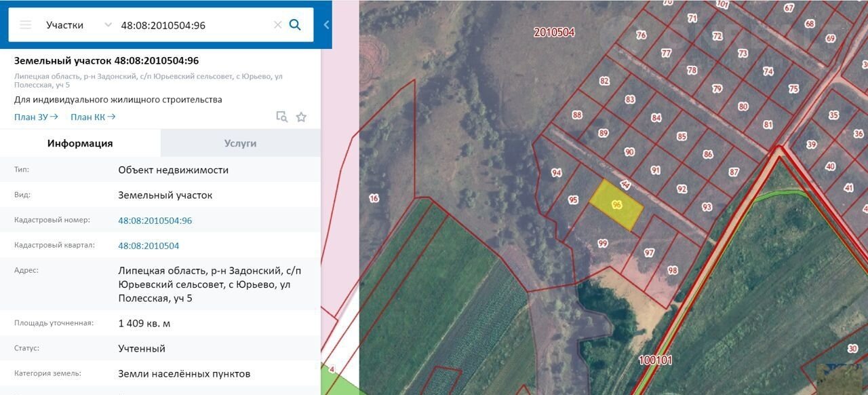868x395 pixels.
Task: Select highlighted yellow parcel 96 on map
Action: click(x=616, y=204)
